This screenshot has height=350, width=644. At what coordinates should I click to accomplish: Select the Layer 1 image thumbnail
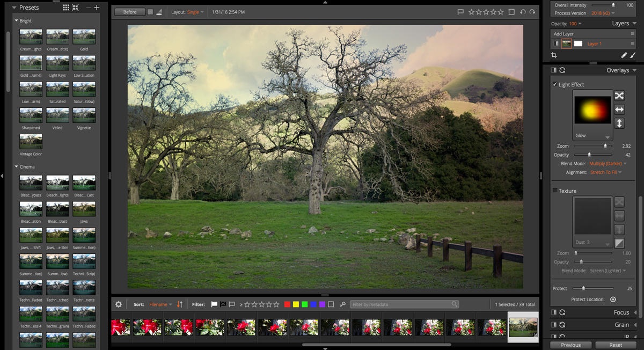[x=566, y=43]
